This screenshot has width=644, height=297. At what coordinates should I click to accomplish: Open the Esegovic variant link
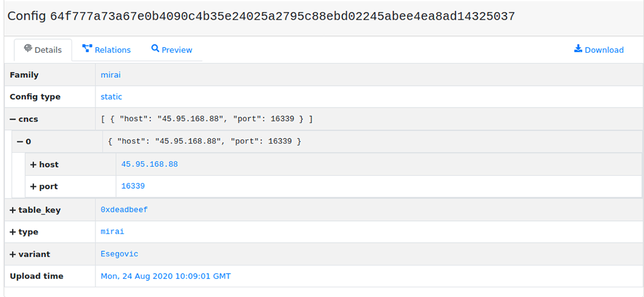coord(120,254)
